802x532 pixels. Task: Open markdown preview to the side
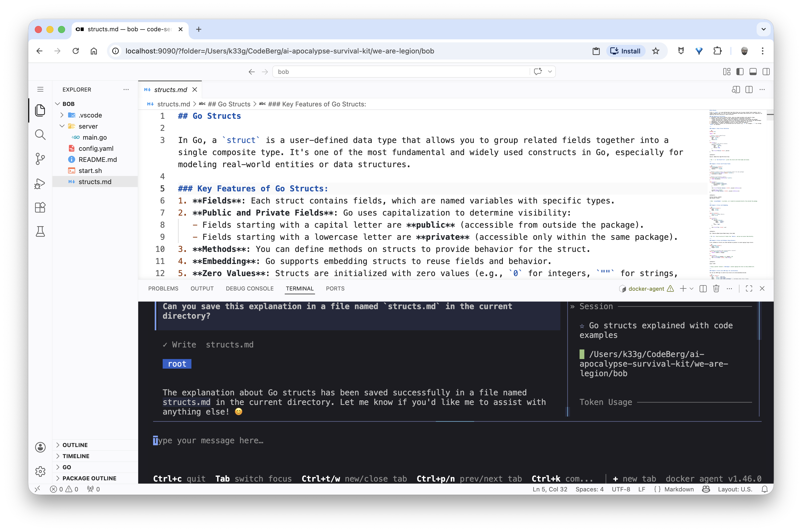(x=735, y=90)
